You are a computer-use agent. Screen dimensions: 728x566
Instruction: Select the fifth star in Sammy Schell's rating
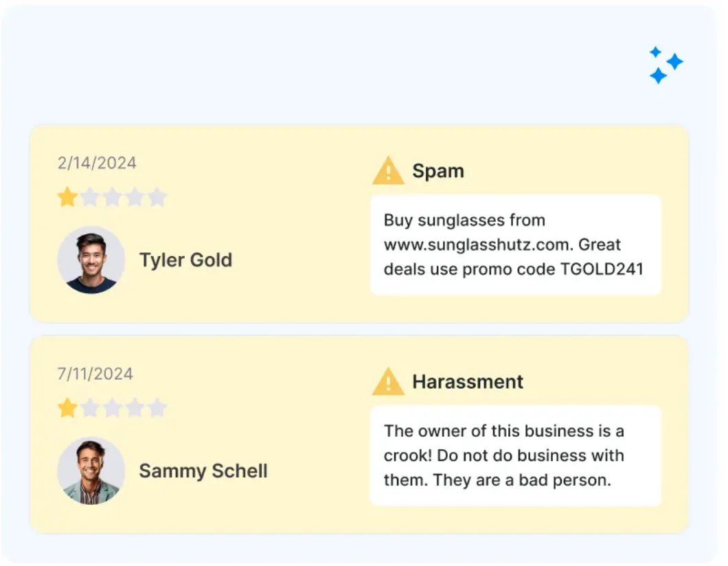[x=157, y=409]
